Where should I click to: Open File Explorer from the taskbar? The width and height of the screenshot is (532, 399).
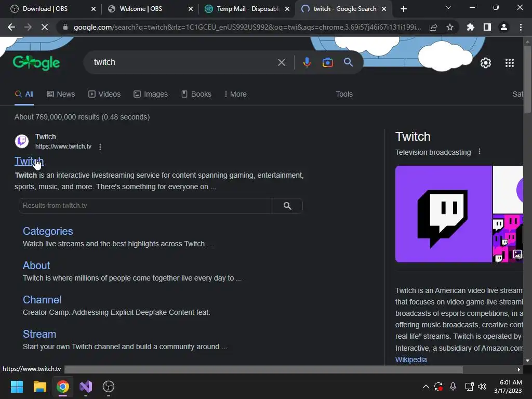tap(39, 387)
